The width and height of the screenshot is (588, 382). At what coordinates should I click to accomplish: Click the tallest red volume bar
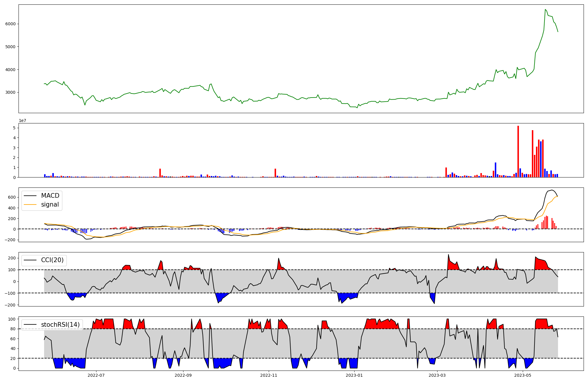tap(518, 151)
